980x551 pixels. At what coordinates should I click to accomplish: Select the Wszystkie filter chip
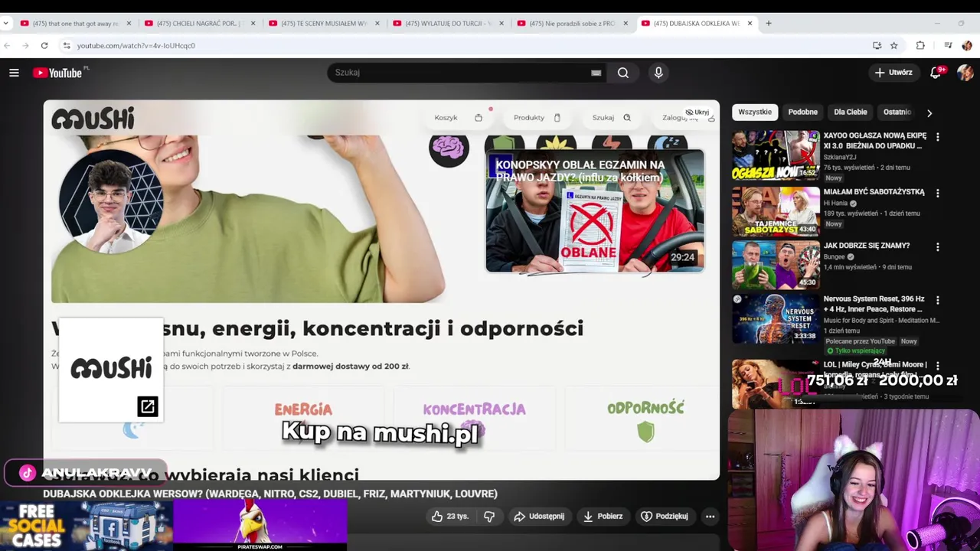tap(755, 112)
